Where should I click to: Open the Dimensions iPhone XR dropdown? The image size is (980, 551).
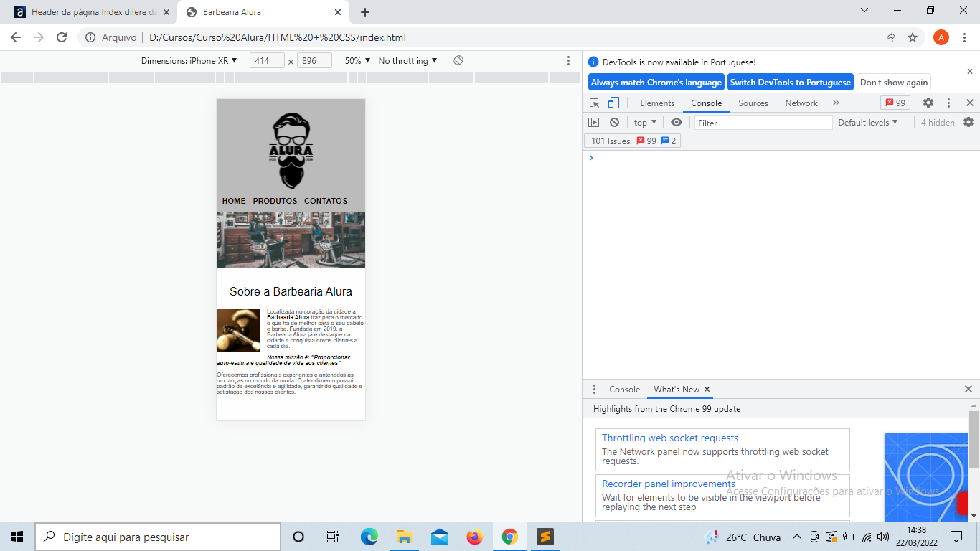189,61
